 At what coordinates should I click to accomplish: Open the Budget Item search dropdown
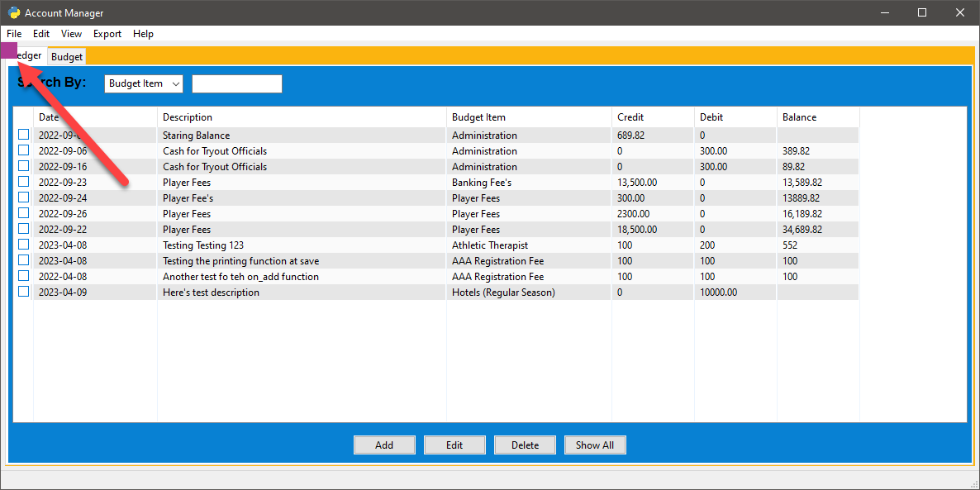pos(145,83)
